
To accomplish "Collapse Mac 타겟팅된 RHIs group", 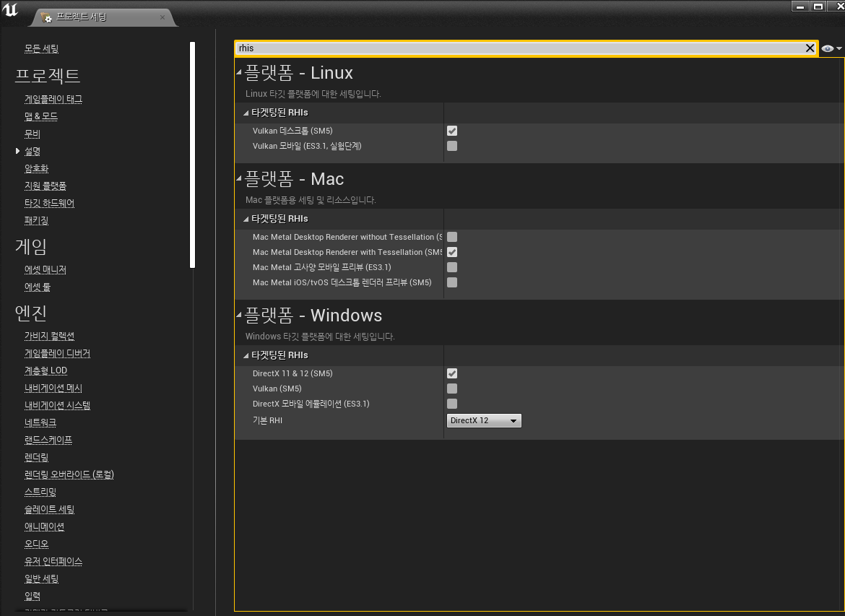I will tap(246, 220).
